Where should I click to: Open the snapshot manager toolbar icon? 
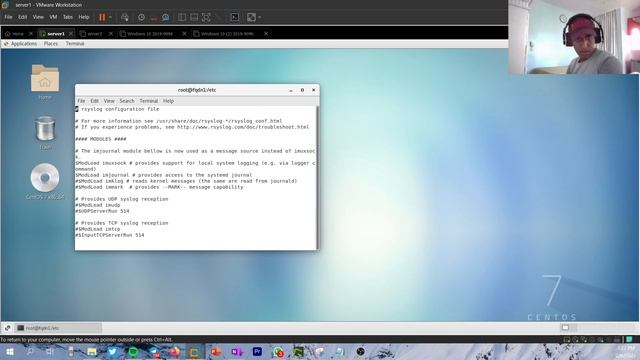tap(165, 17)
